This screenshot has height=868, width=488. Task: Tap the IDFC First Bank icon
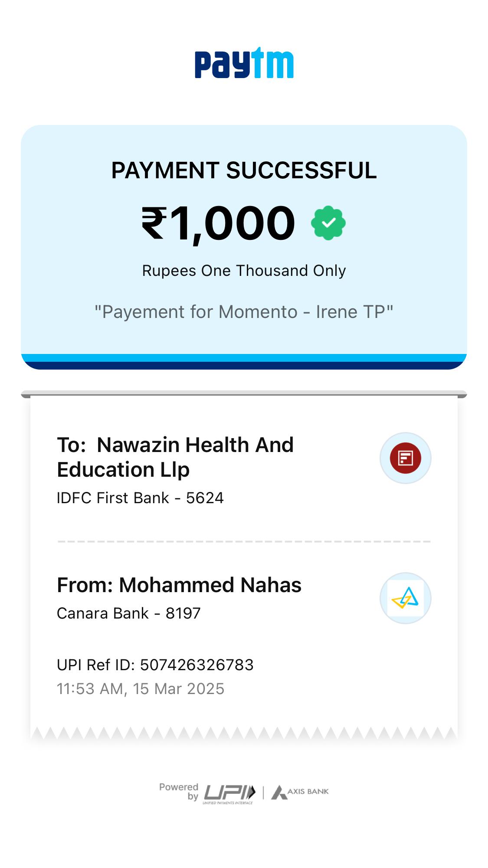click(x=405, y=458)
